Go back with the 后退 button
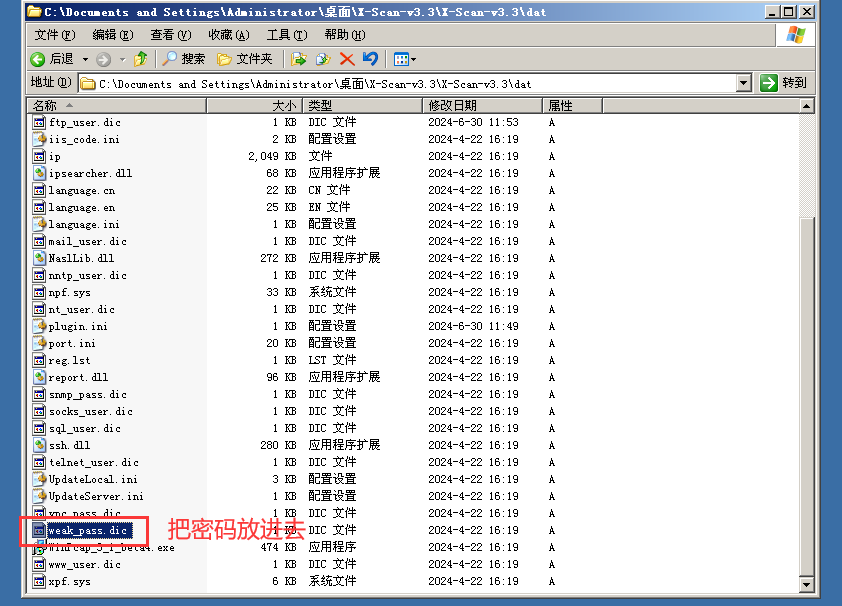Image resolution: width=842 pixels, height=606 pixels. pyautogui.click(x=52, y=59)
